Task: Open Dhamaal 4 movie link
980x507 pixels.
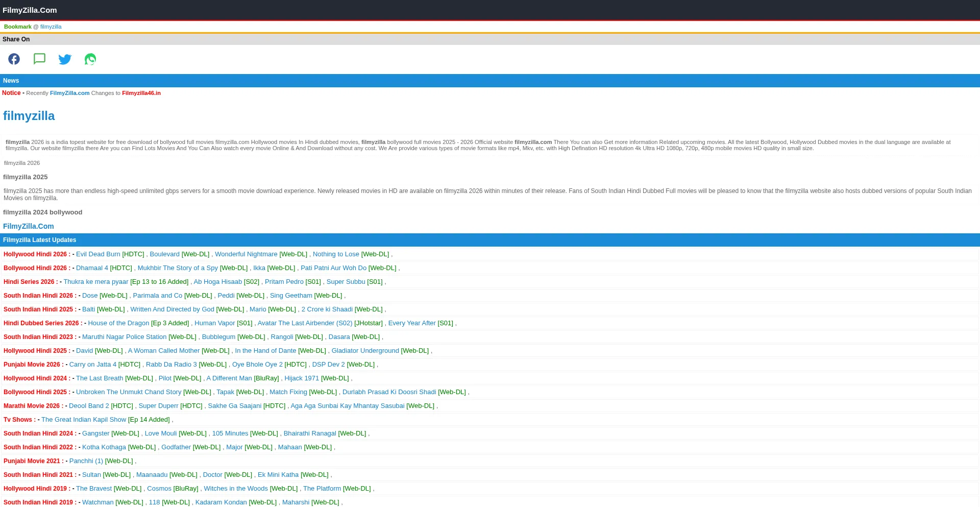Action: click(92, 268)
